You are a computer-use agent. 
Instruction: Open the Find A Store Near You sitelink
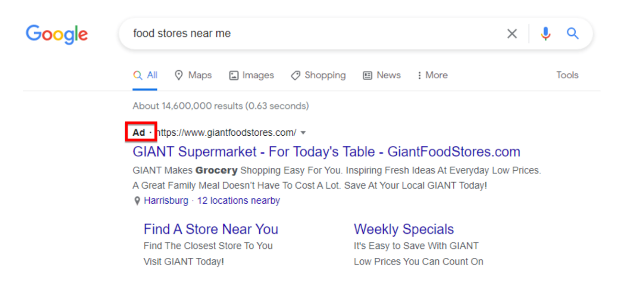click(211, 229)
